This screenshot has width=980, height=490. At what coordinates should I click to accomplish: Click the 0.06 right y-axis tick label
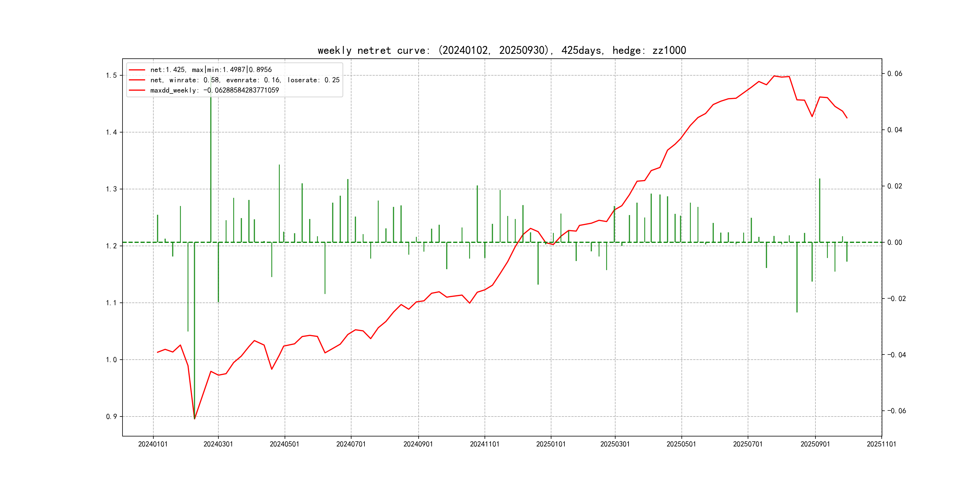pos(894,73)
